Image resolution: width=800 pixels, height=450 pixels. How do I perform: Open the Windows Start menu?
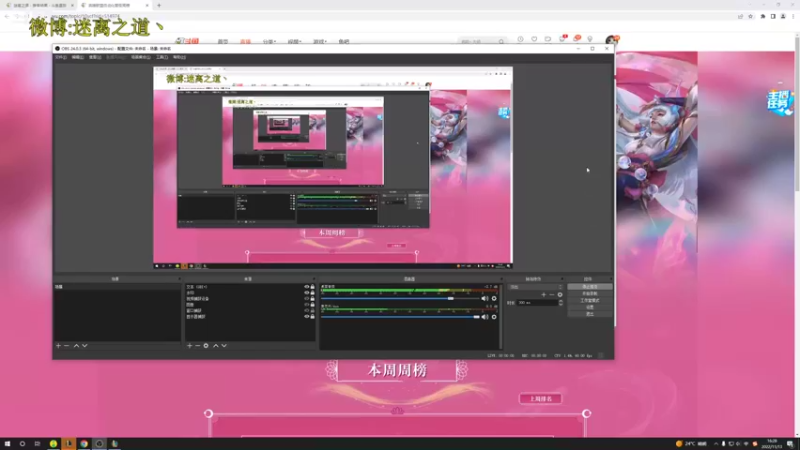click(7, 444)
